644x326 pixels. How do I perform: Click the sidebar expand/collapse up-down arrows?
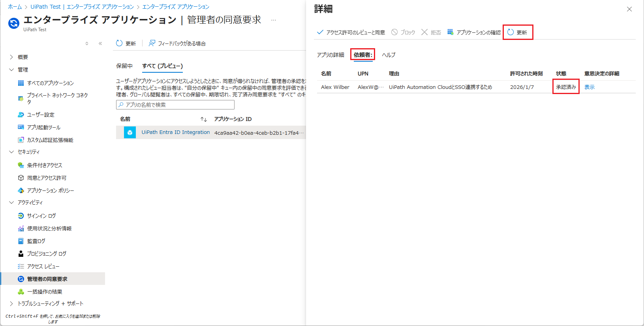point(87,43)
